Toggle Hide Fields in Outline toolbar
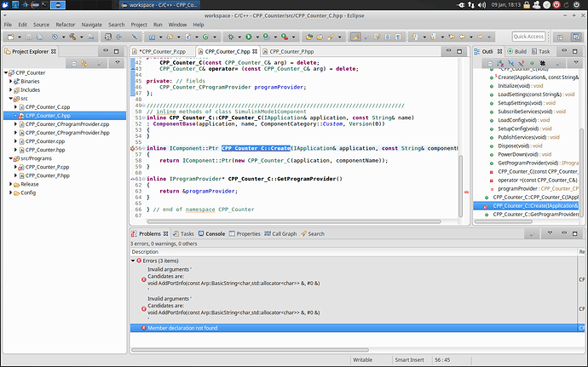The height and width of the screenshot is (367, 588). pos(510,63)
